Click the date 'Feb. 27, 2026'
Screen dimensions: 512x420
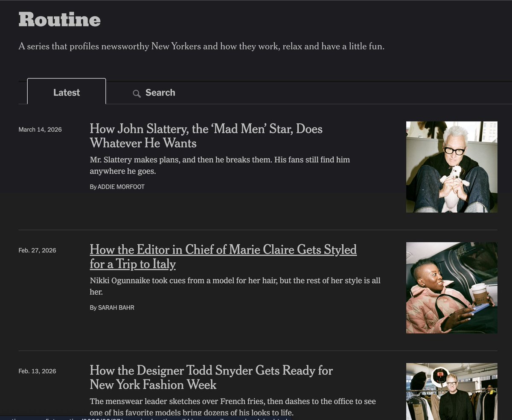[x=37, y=250]
